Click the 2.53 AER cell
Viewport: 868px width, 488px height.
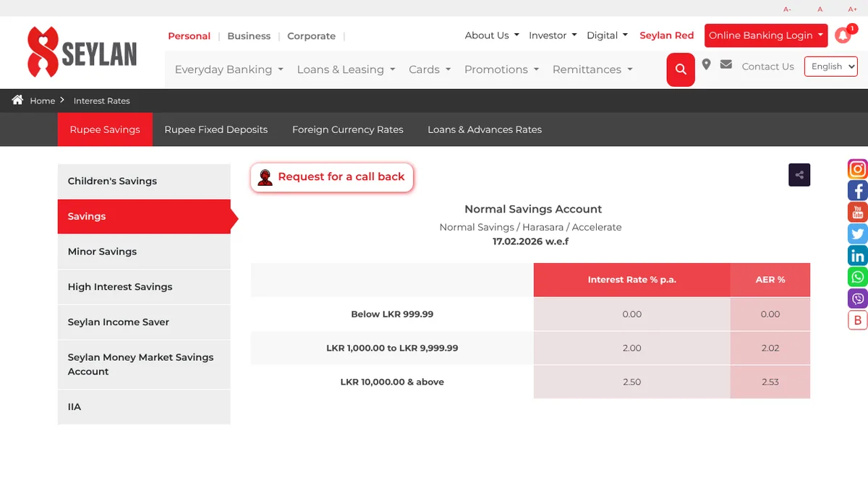[770, 382]
